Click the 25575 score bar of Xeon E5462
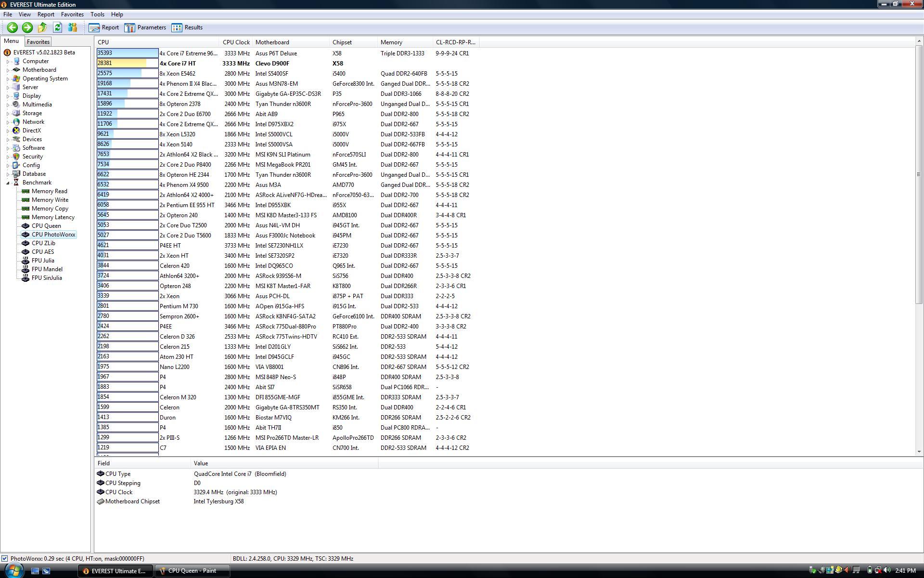Image resolution: width=924 pixels, height=578 pixels. [x=128, y=73]
